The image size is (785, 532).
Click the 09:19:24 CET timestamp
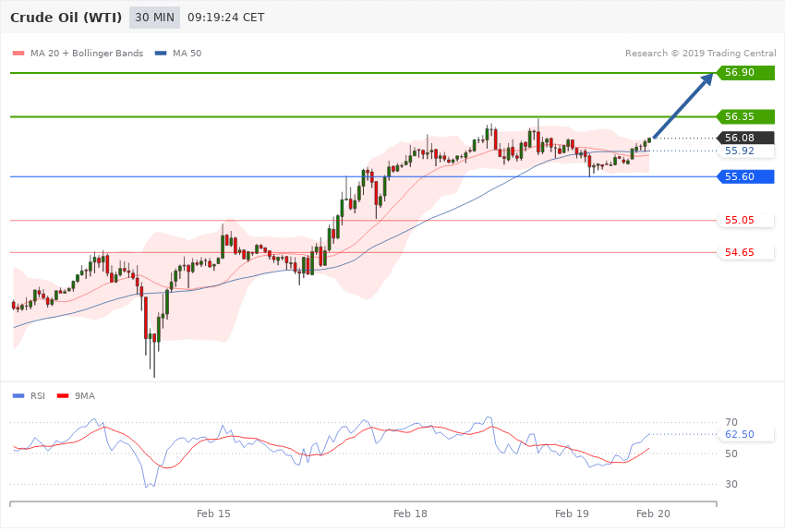click(225, 18)
